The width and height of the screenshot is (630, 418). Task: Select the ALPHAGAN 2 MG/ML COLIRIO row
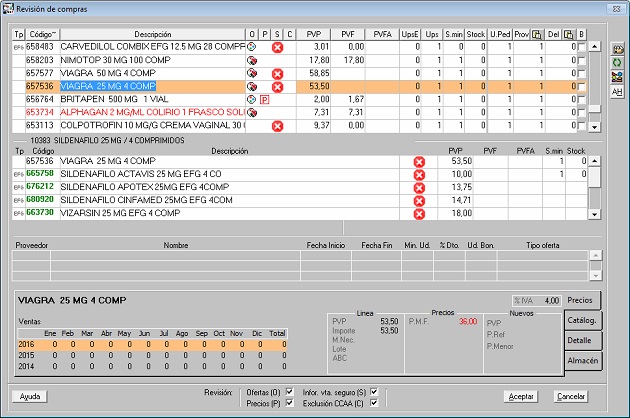[299, 113]
